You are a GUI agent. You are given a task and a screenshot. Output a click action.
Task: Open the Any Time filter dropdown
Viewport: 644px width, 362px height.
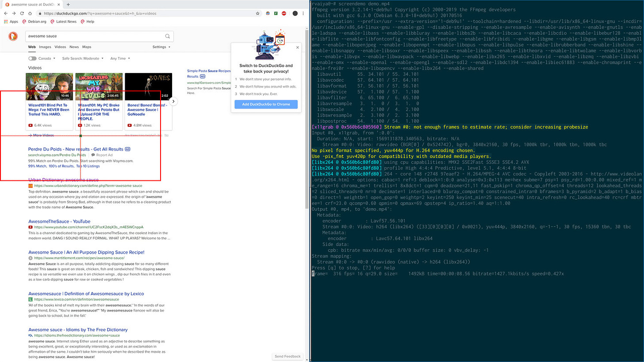click(x=119, y=58)
